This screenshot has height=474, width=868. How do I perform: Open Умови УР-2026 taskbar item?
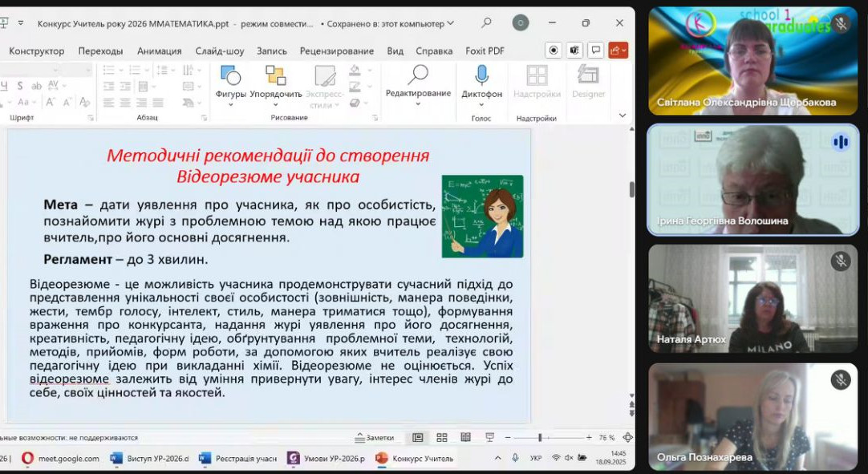click(327, 459)
